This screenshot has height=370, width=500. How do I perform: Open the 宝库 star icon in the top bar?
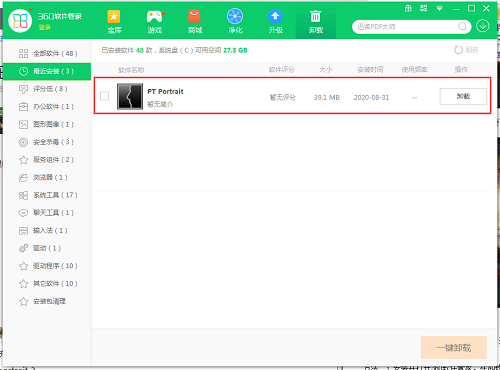[x=114, y=16]
